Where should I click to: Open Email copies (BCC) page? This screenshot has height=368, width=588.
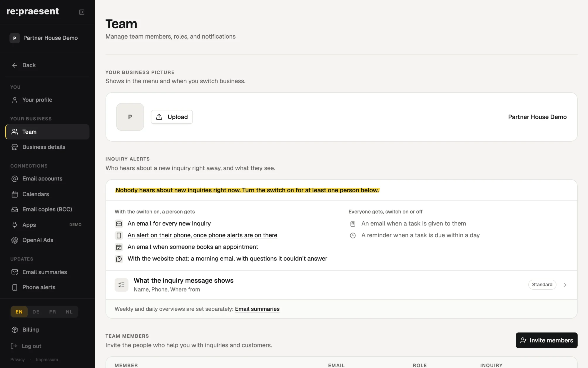[x=47, y=210]
